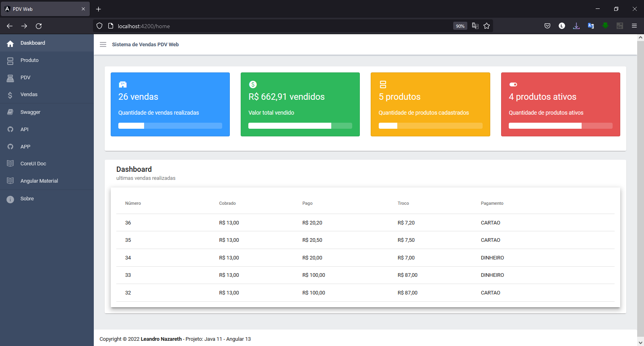644x346 pixels.
Task: Click the Pocket save icon
Action: coord(547,26)
